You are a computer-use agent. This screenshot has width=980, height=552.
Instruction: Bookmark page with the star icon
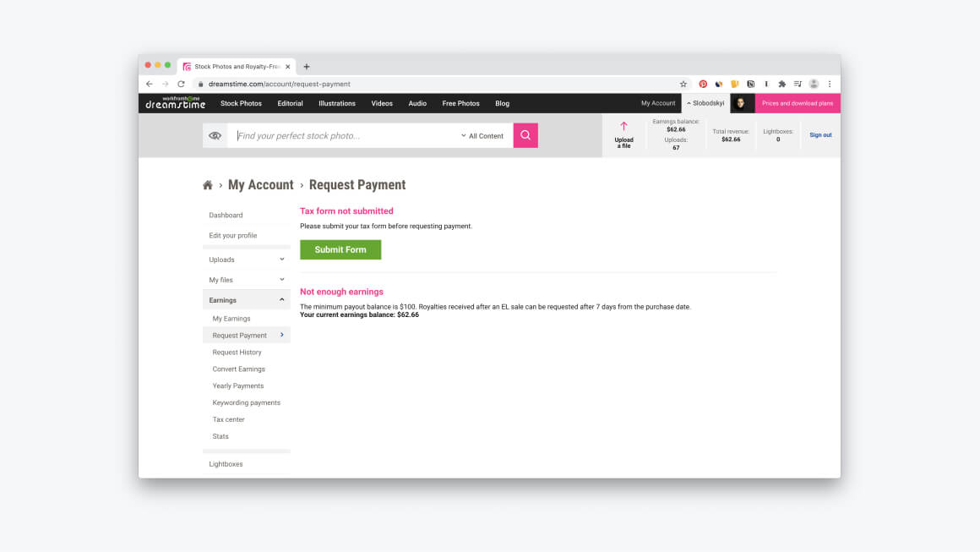pyautogui.click(x=683, y=84)
